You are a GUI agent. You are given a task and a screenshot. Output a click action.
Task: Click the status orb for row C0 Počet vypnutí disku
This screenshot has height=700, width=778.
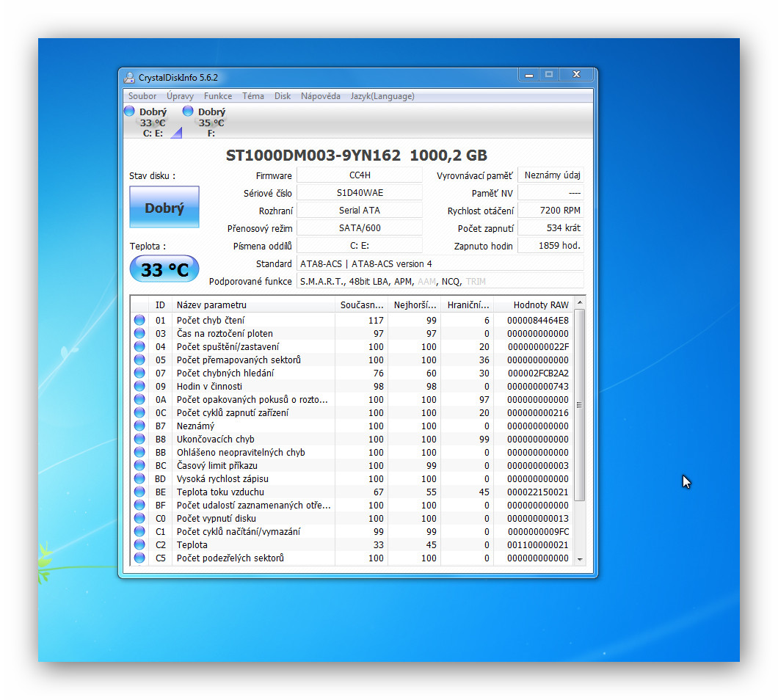[x=139, y=519]
